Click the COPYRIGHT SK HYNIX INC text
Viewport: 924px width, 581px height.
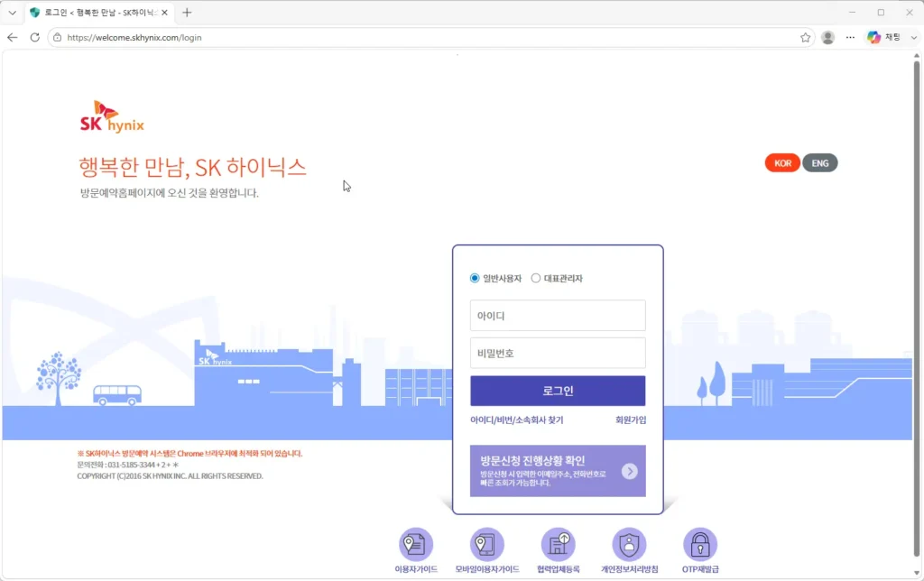click(170, 475)
